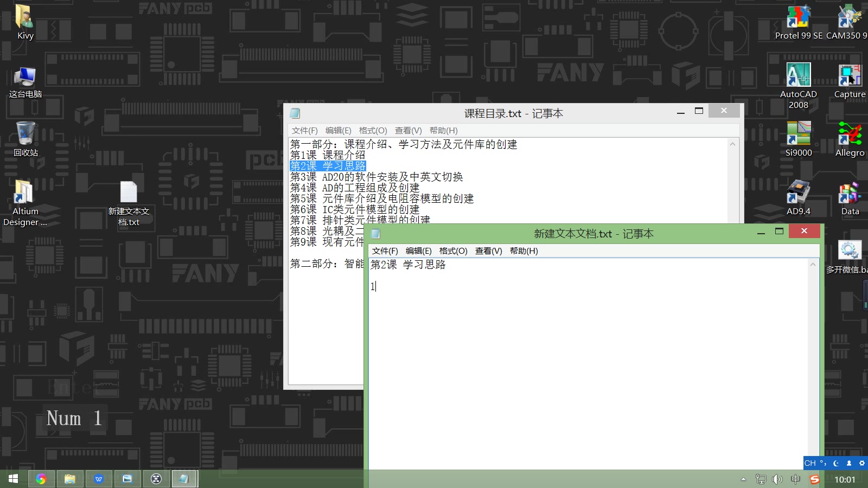Toggle punctuation mode on the input bar
Screen dimensions: 868x488
tap(823, 463)
